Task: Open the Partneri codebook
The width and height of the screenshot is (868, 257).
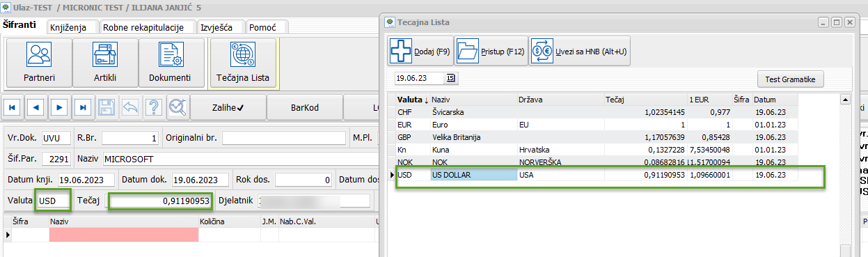Action: tap(39, 63)
